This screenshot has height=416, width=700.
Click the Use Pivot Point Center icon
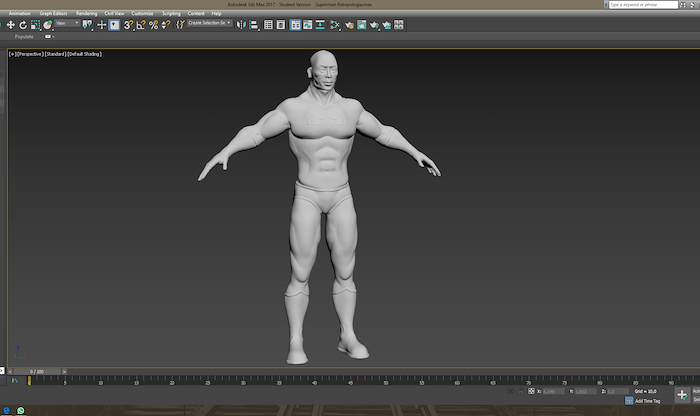pos(87,25)
